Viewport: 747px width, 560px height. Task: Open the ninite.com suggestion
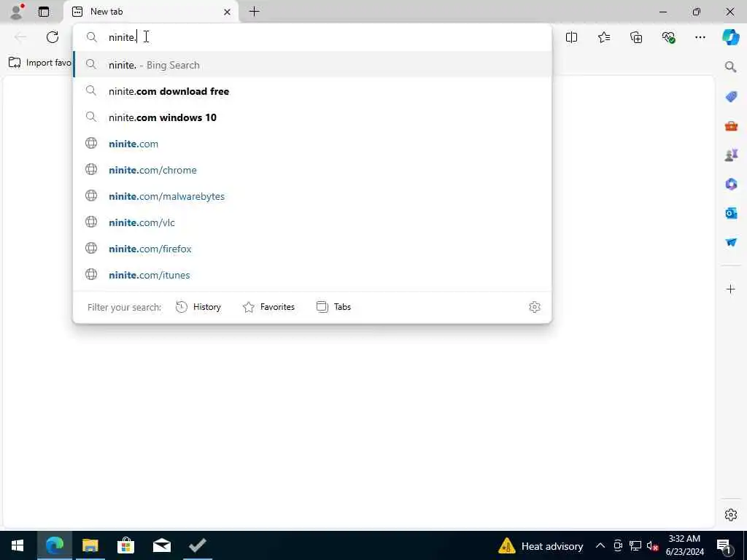[x=312, y=144]
